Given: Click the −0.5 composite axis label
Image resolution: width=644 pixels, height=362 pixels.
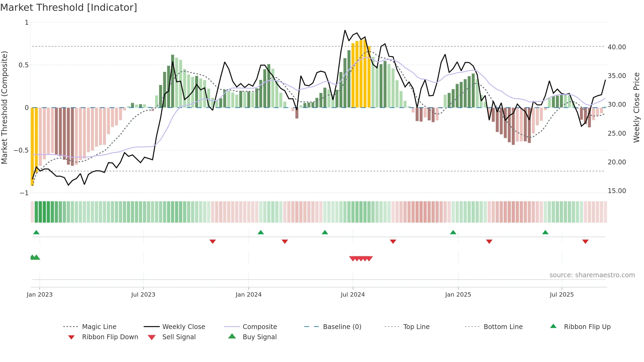Looking at the screenshot, I should click(21, 150).
